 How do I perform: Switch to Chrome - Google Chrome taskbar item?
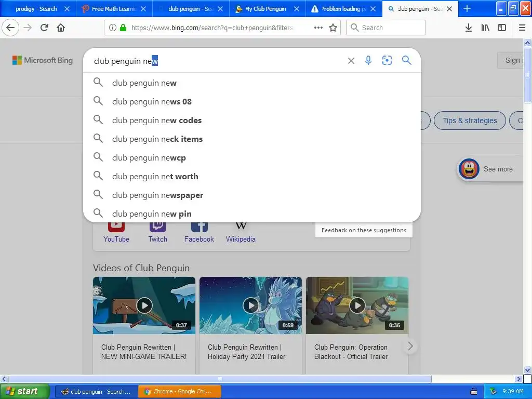pyautogui.click(x=180, y=392)
